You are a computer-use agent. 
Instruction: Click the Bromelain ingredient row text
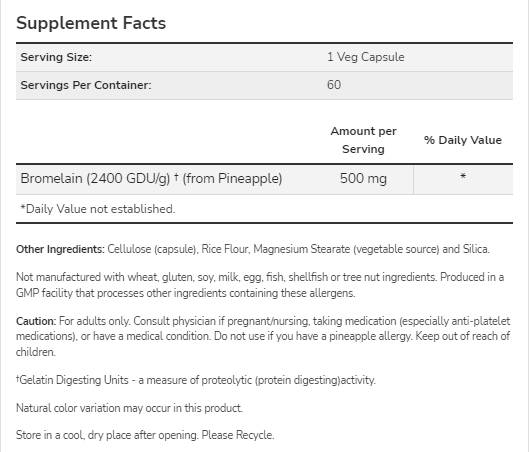coord(151,178)
